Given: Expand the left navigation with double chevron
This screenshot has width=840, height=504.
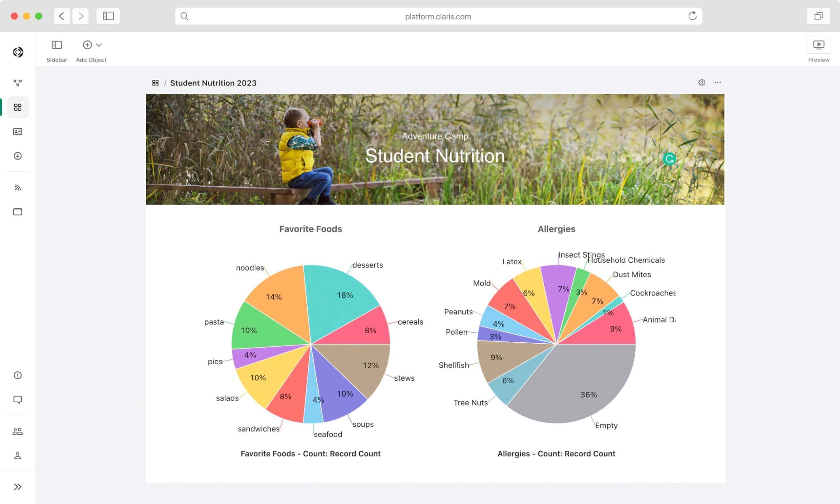Looking at the screenshot, I should [x=18, y=487].
